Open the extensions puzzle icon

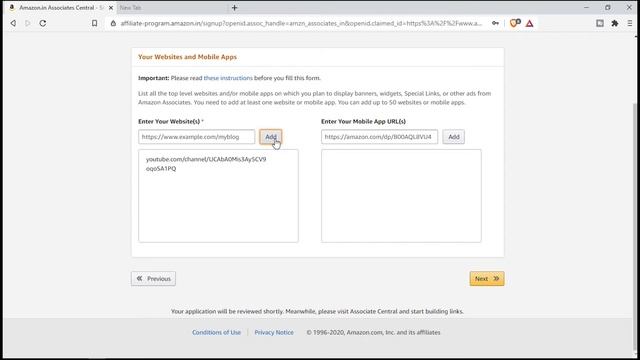[x=615, y=23]
